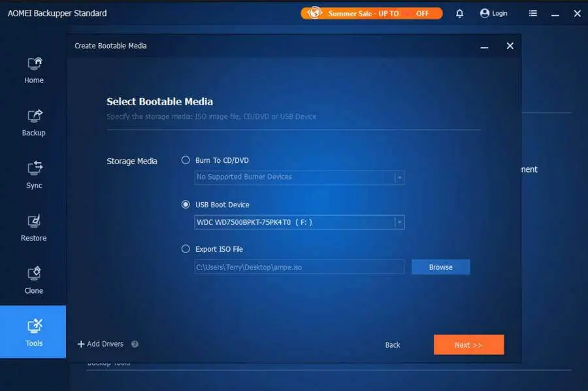Minimize the Create Bootable Media dialog
588x391 pixels.
pyautogui.click(x=485, y=46)
